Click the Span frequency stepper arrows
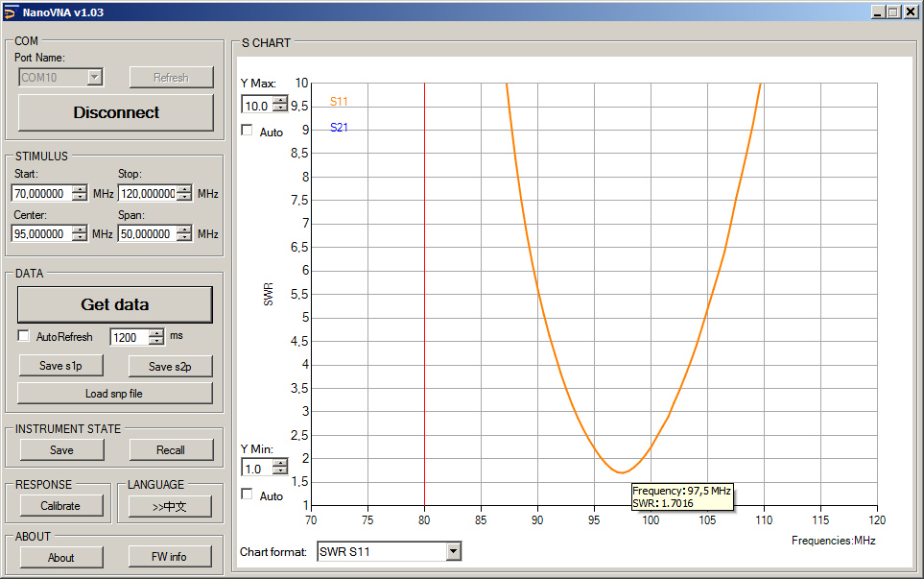 (184, 234)
